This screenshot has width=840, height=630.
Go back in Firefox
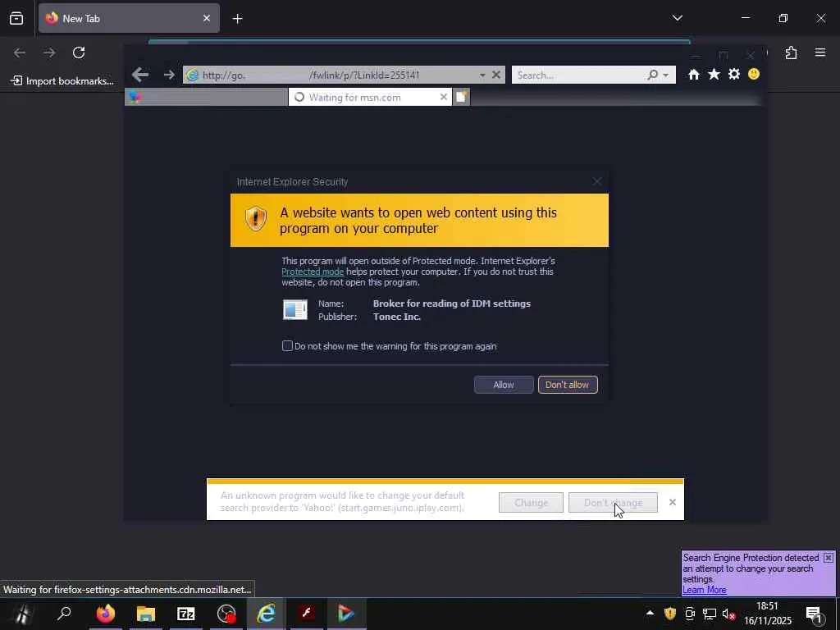click(x=20, y=52)
